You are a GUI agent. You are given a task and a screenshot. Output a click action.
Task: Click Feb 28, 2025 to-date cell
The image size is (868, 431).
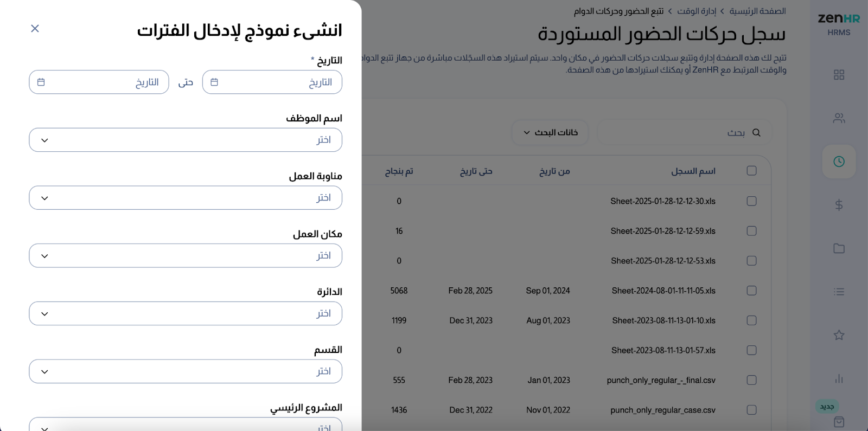[x=470, y=291]
